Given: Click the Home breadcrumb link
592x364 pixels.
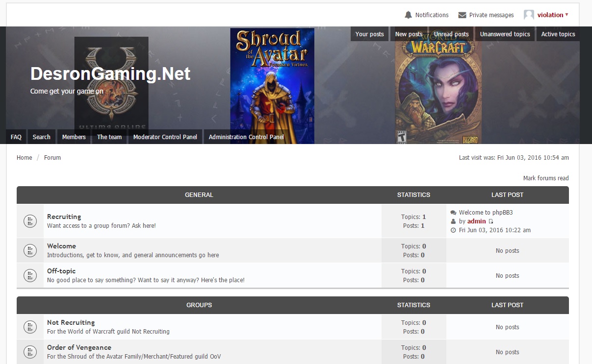Looking at the screenshot, I should (x=25, y=158).
